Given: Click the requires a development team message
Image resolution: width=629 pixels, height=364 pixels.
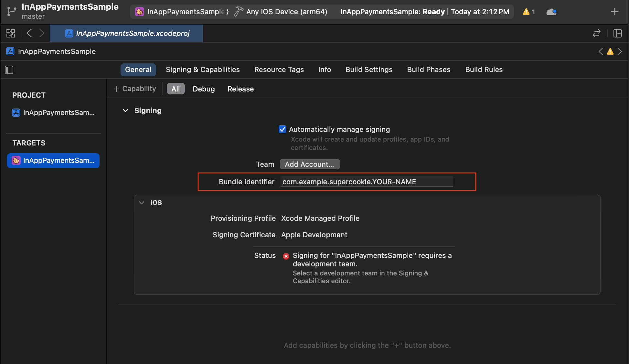Looking at the screenshot, I should [372, 260].
